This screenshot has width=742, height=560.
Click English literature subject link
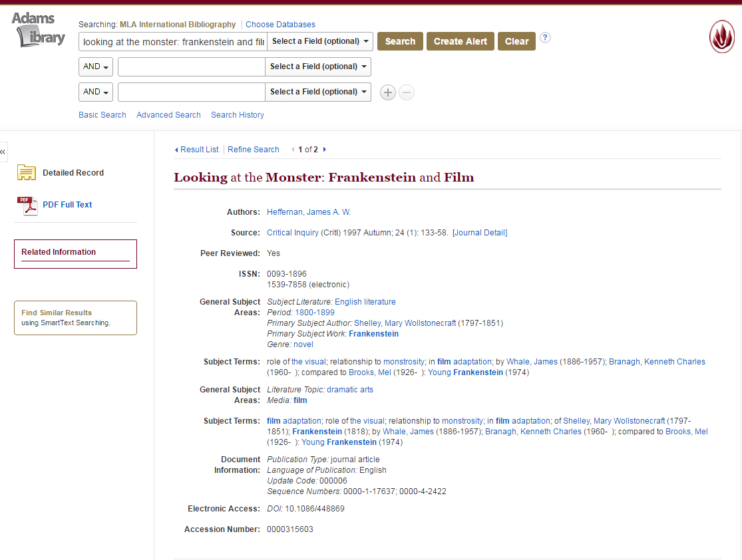tap(365, 302)
